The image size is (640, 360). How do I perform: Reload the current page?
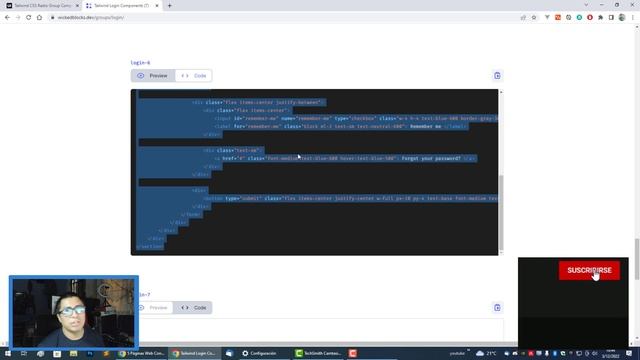pos(29,18)
